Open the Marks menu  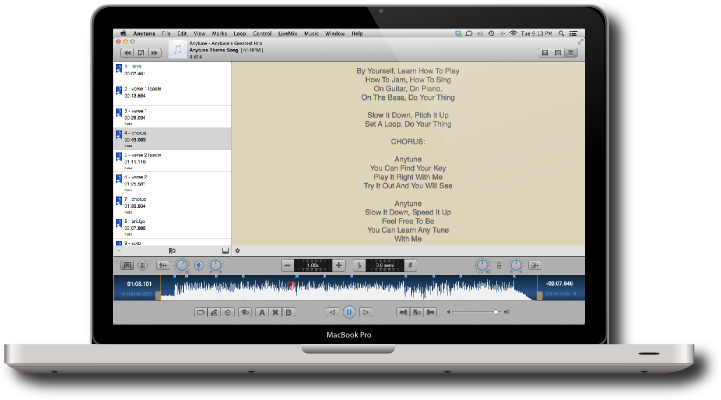point(219,34)
